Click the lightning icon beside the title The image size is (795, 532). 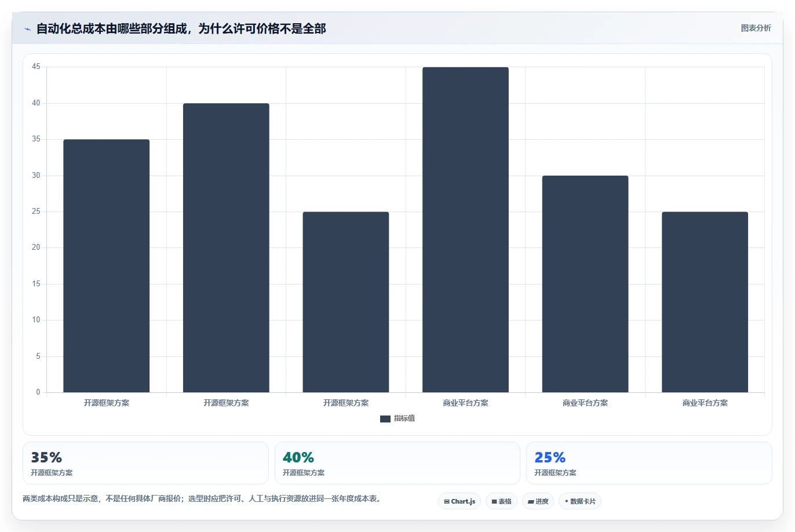point(27,29)
